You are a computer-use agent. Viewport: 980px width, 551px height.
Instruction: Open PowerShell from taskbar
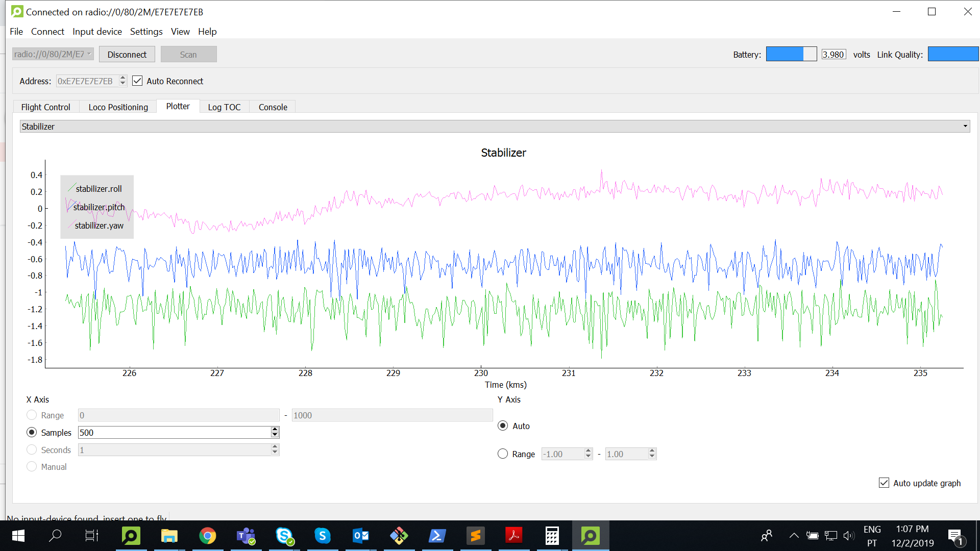(437, 536)
